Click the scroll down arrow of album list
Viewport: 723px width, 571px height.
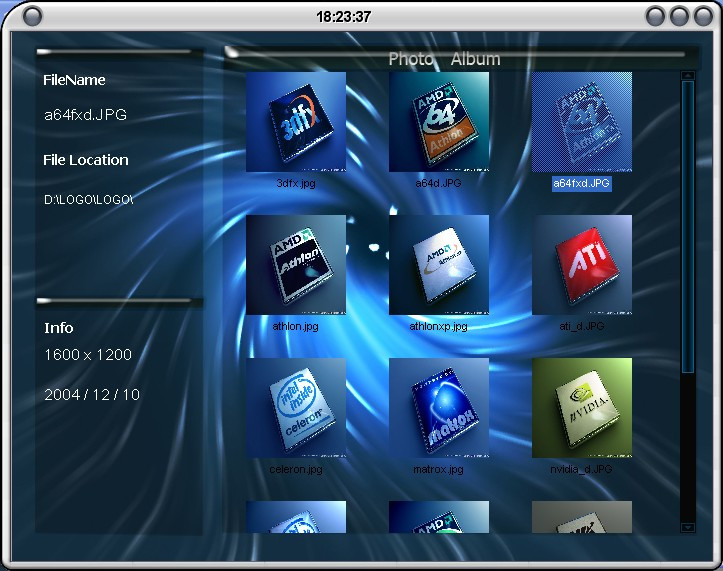pyautogui.click(x=687, y=527)
